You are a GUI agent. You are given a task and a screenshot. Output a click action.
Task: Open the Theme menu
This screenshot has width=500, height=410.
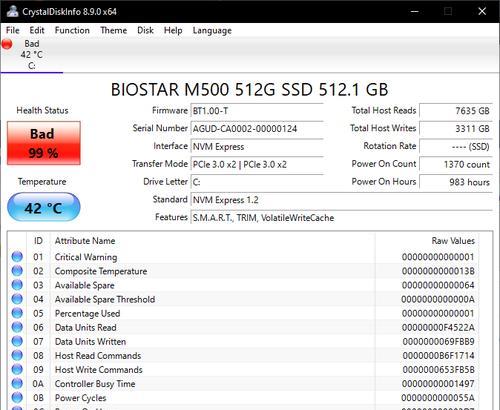click(x=114, y=30)
